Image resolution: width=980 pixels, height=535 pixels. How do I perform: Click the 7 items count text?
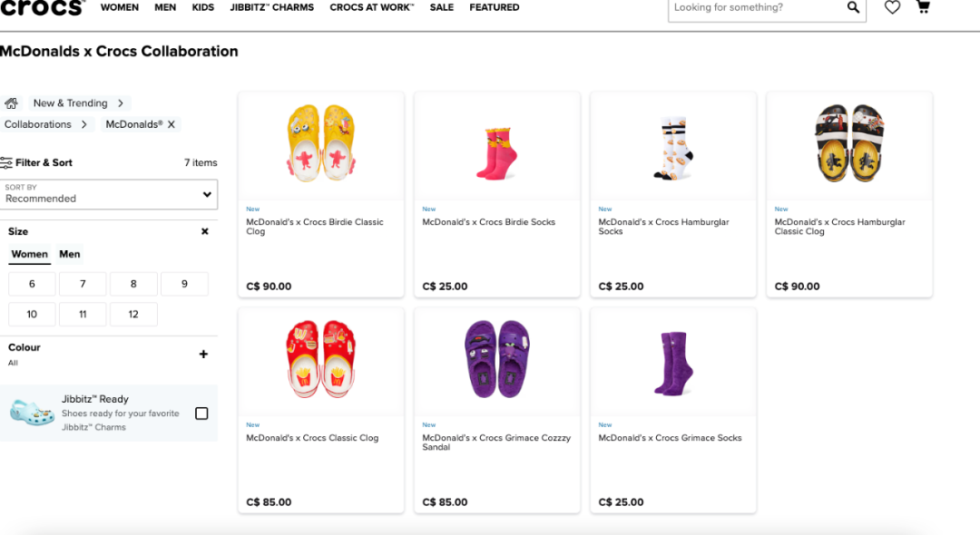click(x=201, y=163)
